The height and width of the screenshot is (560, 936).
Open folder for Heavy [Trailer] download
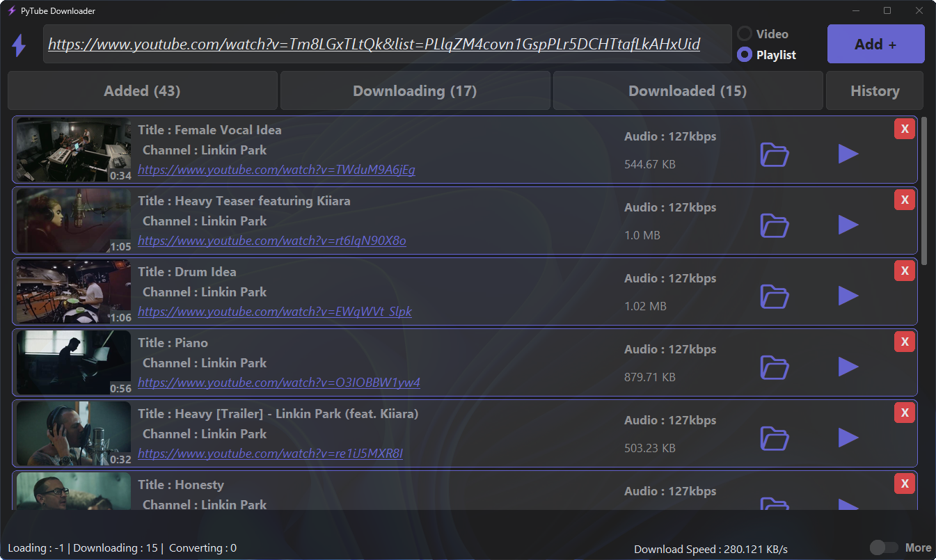[774, 438]
